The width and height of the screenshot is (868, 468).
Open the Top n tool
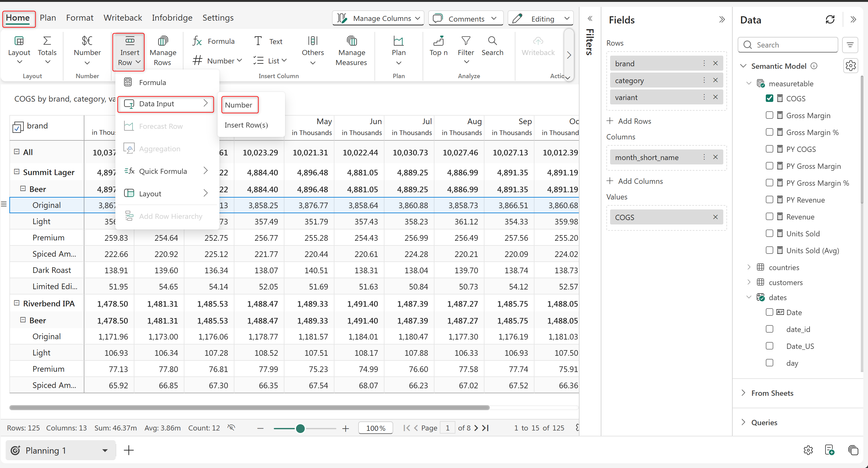click(439, 42)
